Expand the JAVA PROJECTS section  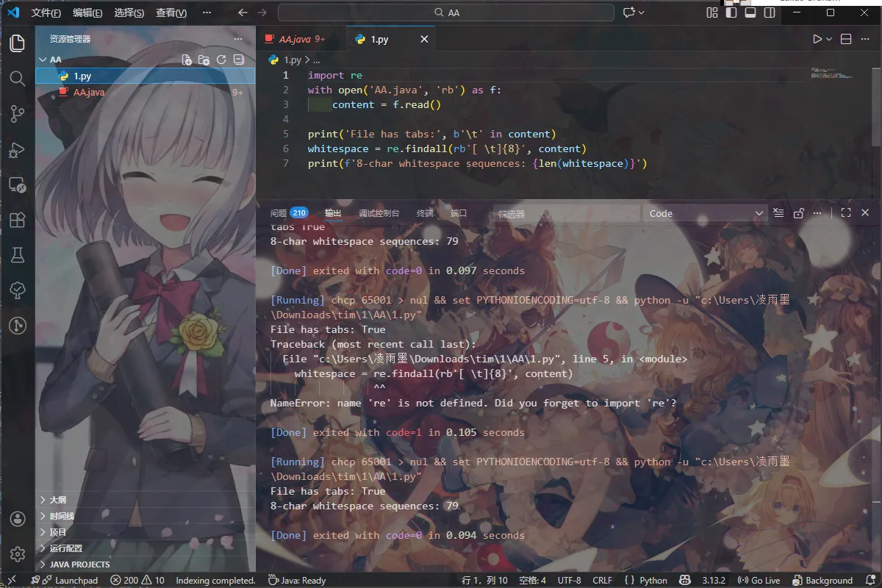tap(79, 564)
